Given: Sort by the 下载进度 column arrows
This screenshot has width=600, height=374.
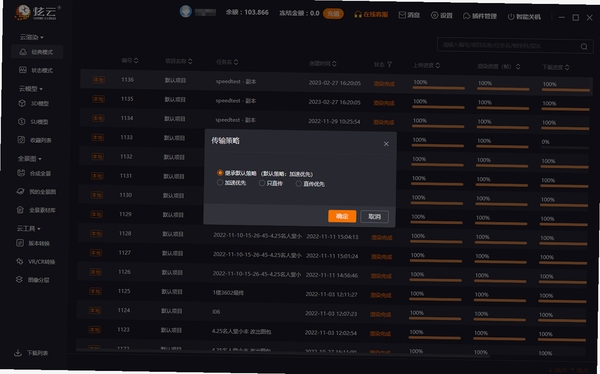Looking at the screenshot, I should 567,67.
